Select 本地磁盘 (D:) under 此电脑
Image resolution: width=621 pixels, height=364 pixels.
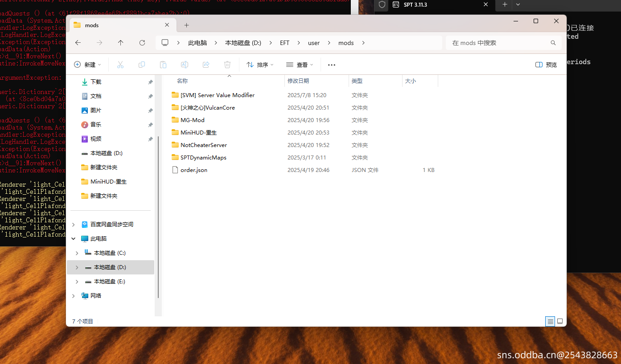[x=110, y=267]
